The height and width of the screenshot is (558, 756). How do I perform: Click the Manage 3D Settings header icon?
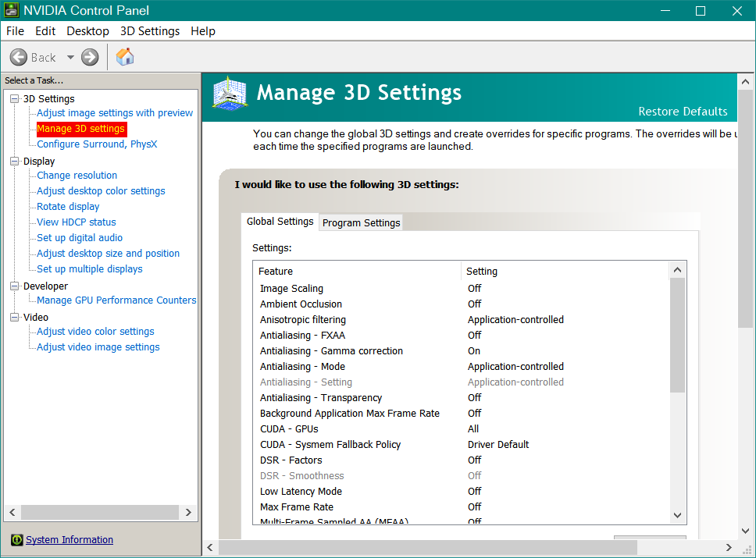point(230,95)
